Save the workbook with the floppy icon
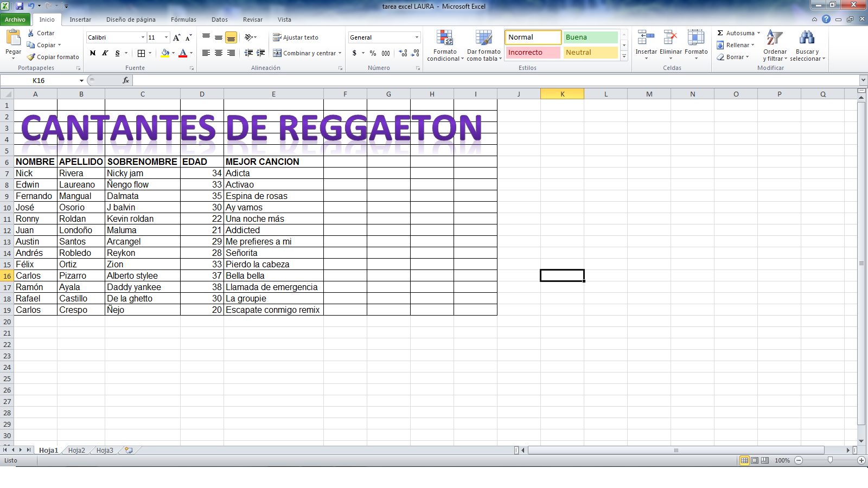 20,6
